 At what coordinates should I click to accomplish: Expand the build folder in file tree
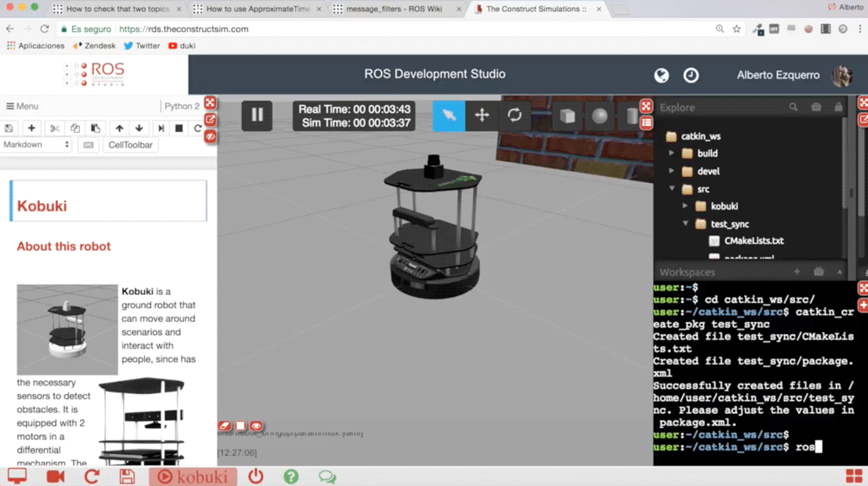(672, 154)
